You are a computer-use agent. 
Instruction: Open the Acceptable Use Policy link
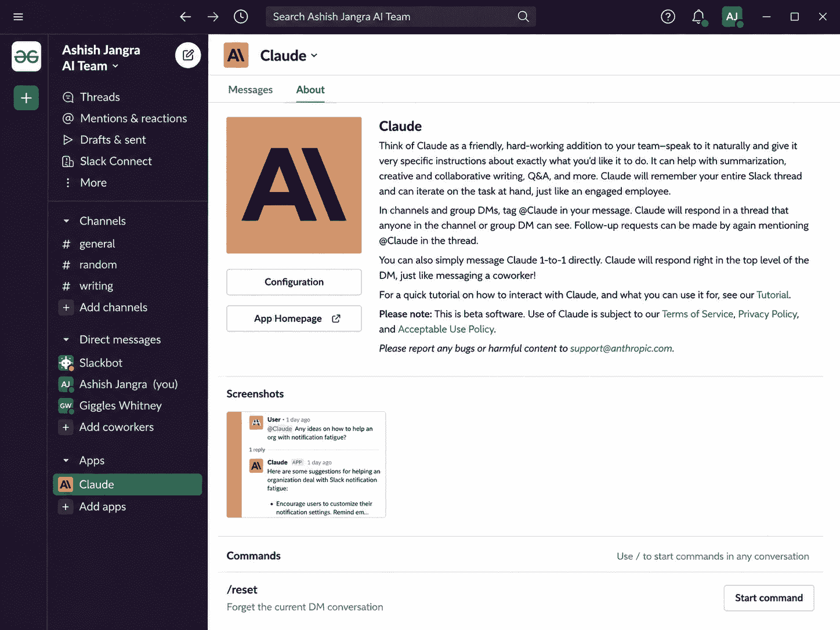coord(446,330)
